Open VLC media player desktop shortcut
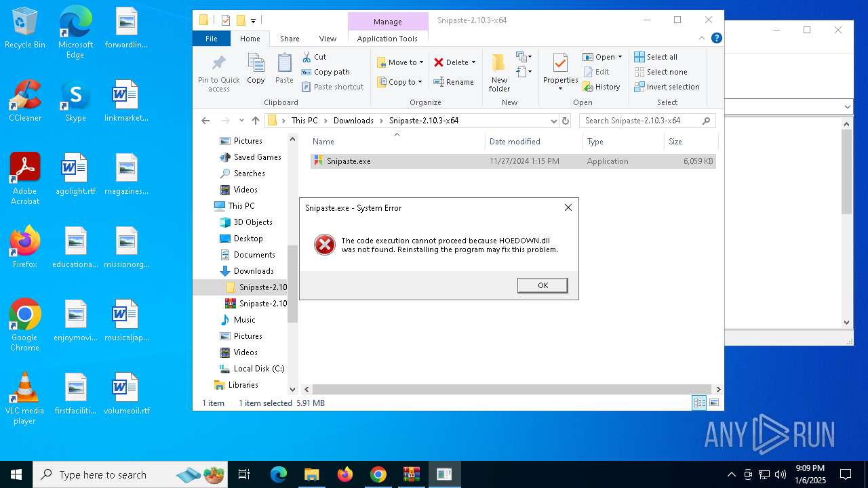 [25, 399]
